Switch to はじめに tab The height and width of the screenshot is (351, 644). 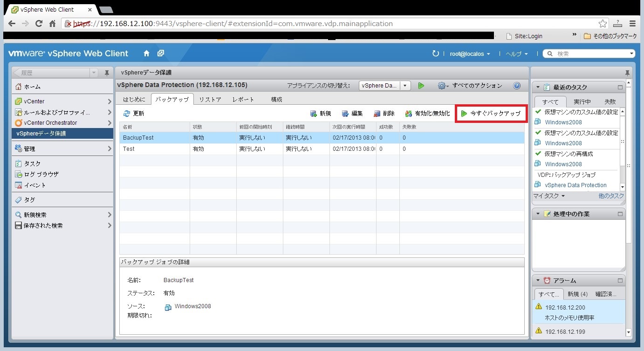pos(134,100)
